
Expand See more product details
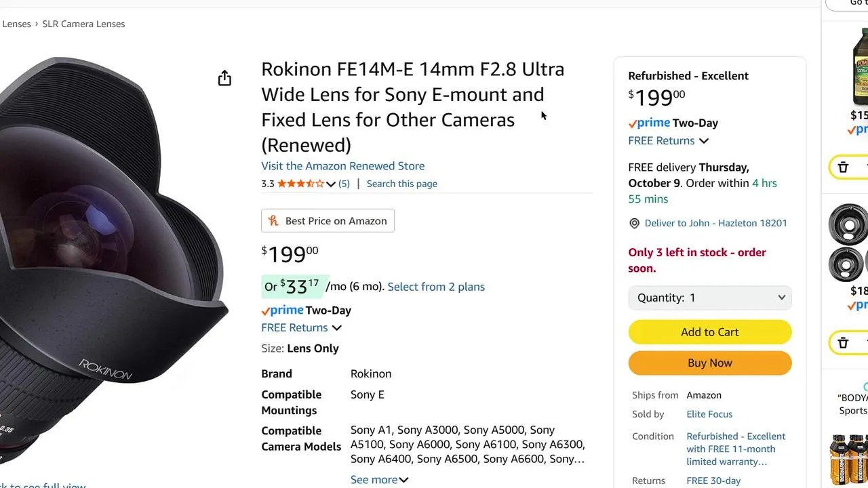click(379, 480)
